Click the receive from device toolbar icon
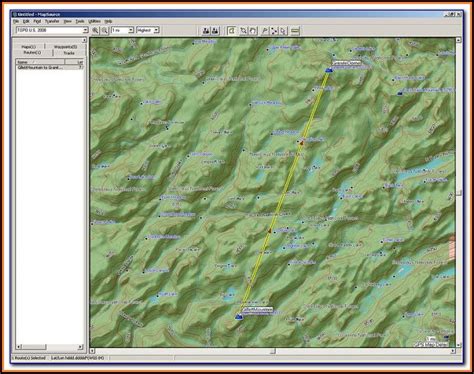 pyautogui.click(x=215, y=31)
